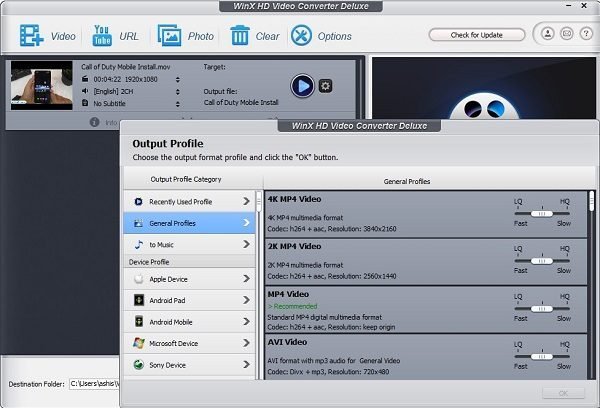Viewport: 600px width, 408px height.
Task: Select the General Profiles category
Action: click(x=189, y=223)
